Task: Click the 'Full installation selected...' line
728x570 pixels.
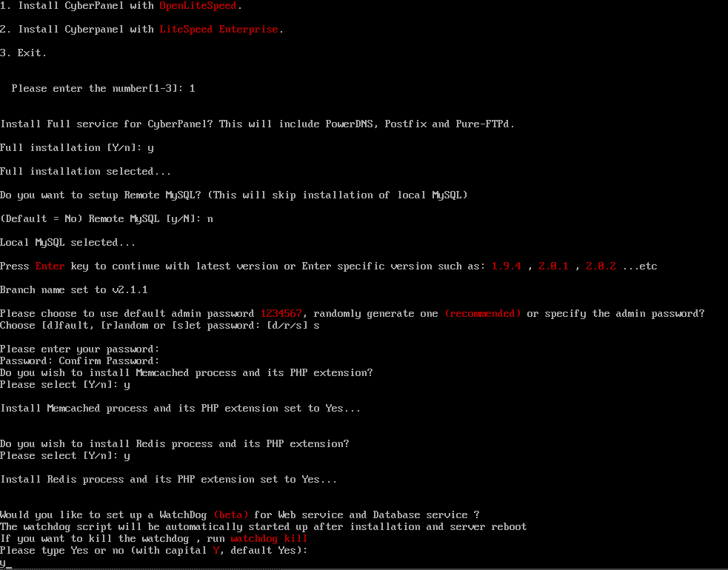Action: point(85,171)
